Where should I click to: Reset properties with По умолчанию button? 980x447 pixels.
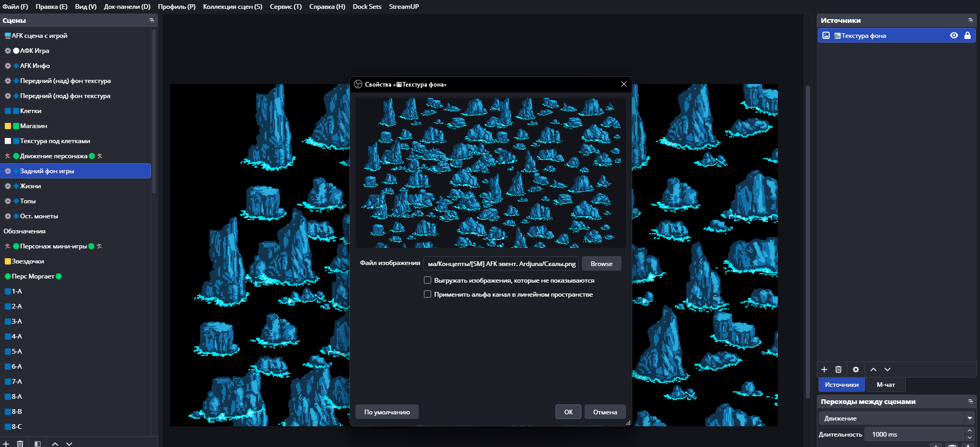point(387,412)
